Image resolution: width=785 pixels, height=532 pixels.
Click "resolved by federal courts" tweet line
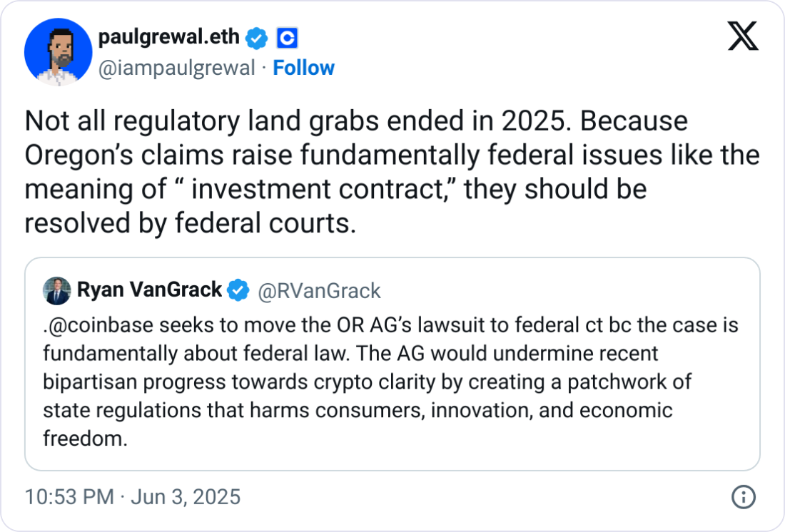(190, 223)
